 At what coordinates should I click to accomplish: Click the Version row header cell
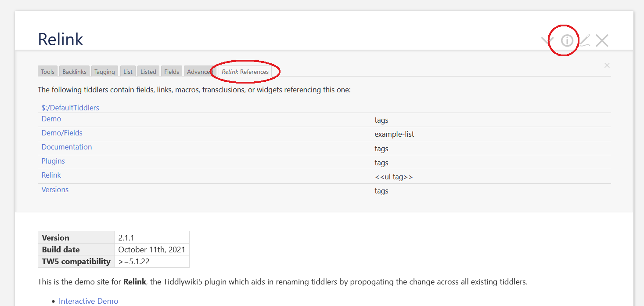tap(76, 237)
